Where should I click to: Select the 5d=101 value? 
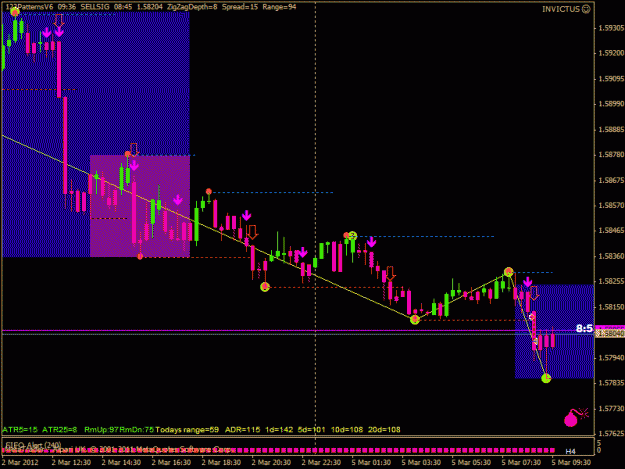[312, 430]
